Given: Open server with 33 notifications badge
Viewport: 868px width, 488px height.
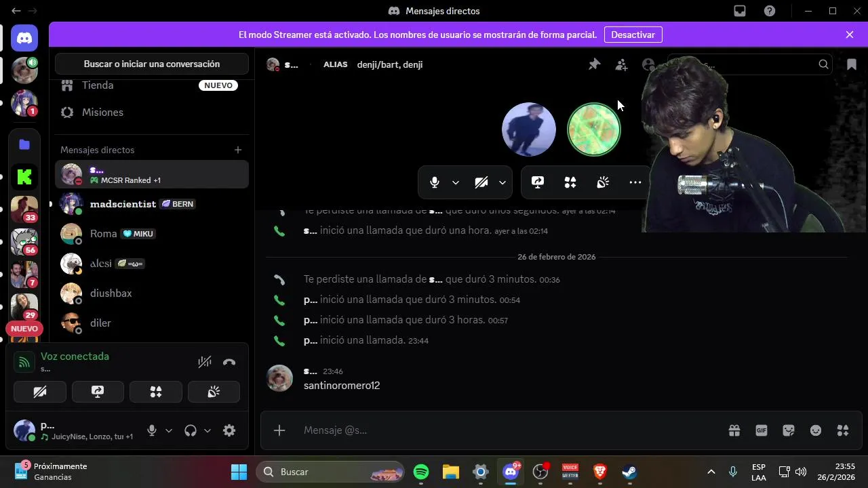Looking at the screenshot, I should click(x=24, y=209).
